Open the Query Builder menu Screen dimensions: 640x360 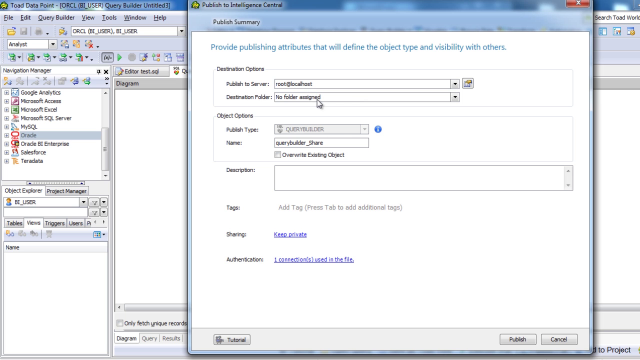pos(56,18)
